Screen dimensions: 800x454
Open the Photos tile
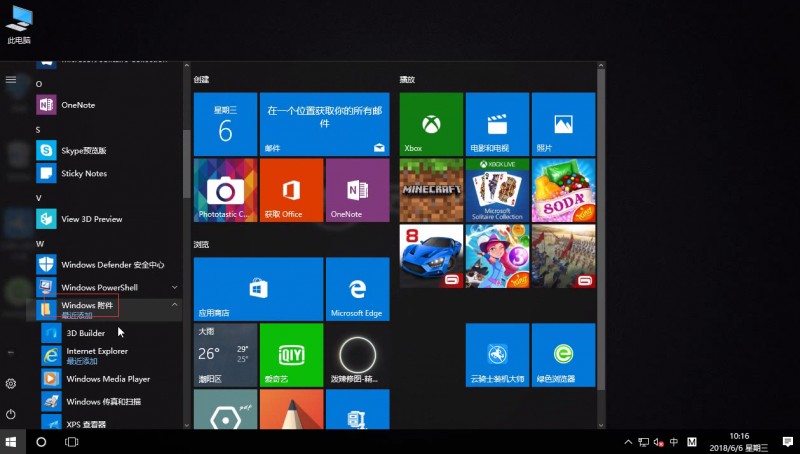point(564,124)
